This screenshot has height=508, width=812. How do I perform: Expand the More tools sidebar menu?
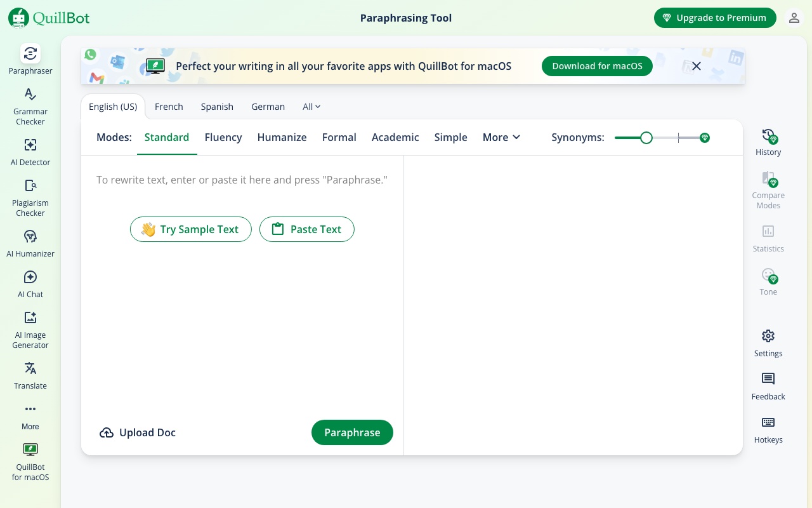point(30,416)
